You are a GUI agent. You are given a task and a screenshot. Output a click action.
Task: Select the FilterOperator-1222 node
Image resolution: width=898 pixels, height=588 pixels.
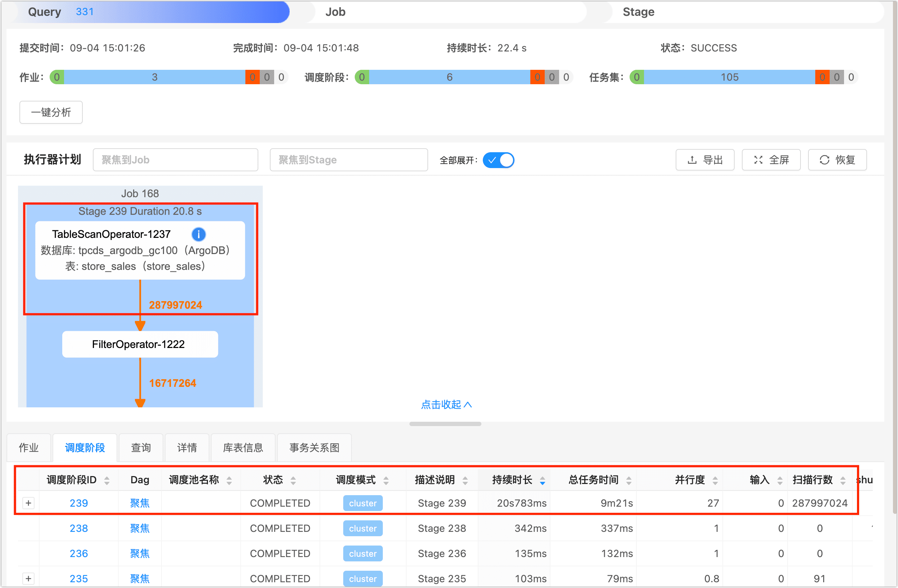pyautogui.click(x=140, y=345)
